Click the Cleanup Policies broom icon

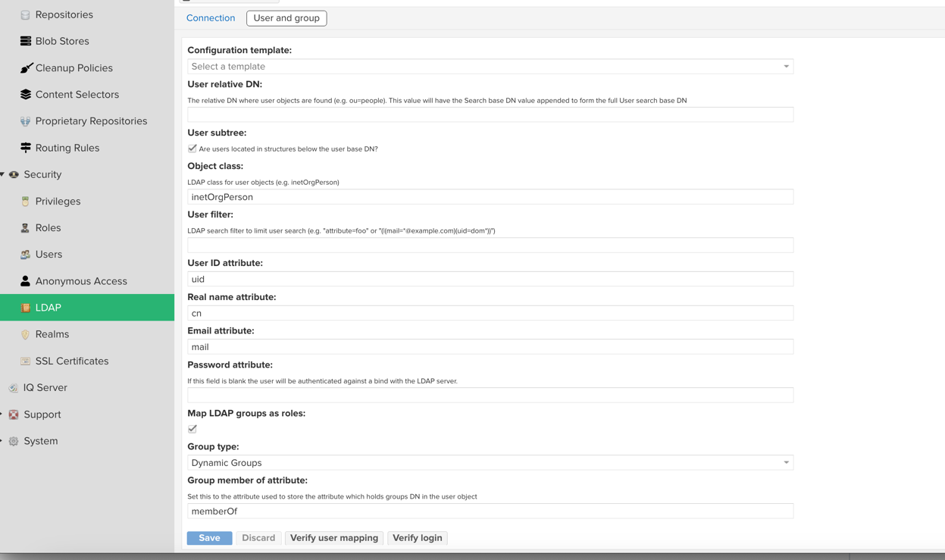26,67
